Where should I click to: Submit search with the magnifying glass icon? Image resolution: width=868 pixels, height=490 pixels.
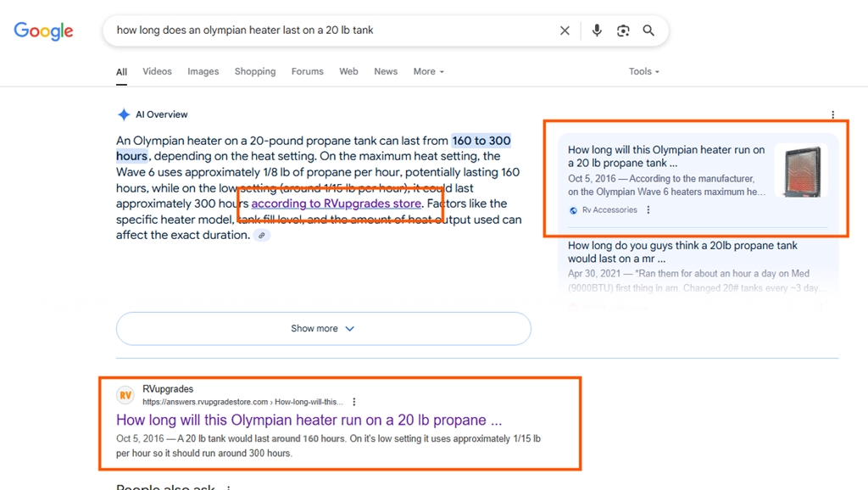point(648,31)
